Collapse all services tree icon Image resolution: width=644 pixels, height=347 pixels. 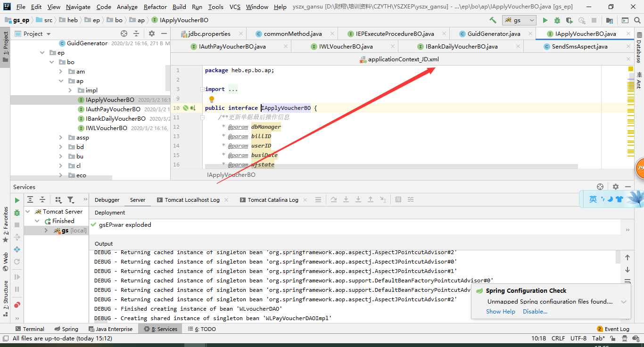(x=42, y=200)
